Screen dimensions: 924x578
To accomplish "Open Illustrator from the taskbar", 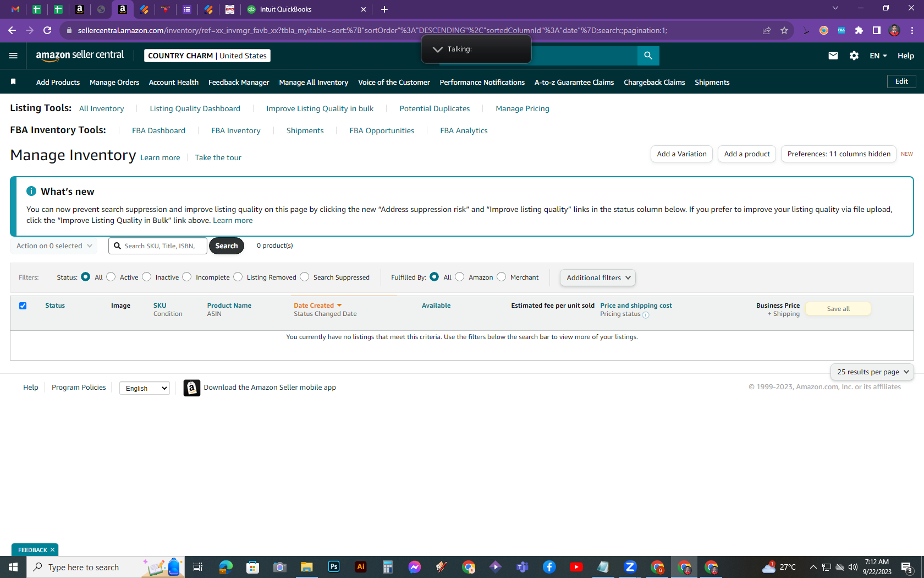I will click(361, 567).
